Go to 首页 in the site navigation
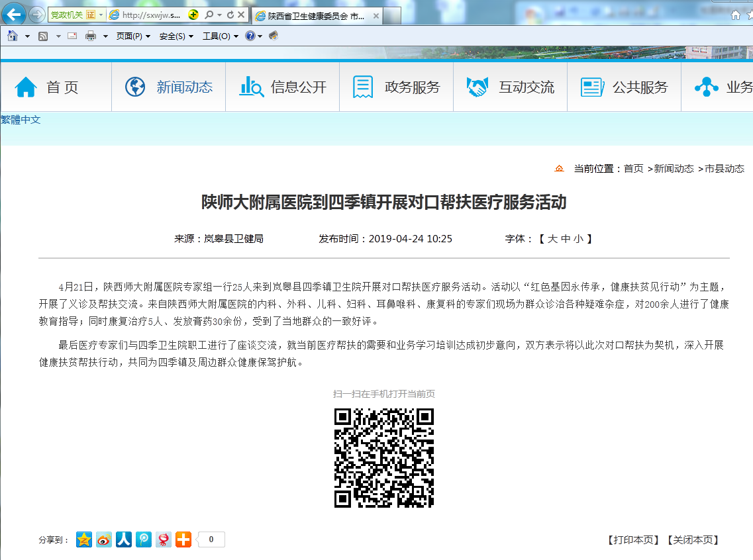753x560 pixels. pos(62,87)
